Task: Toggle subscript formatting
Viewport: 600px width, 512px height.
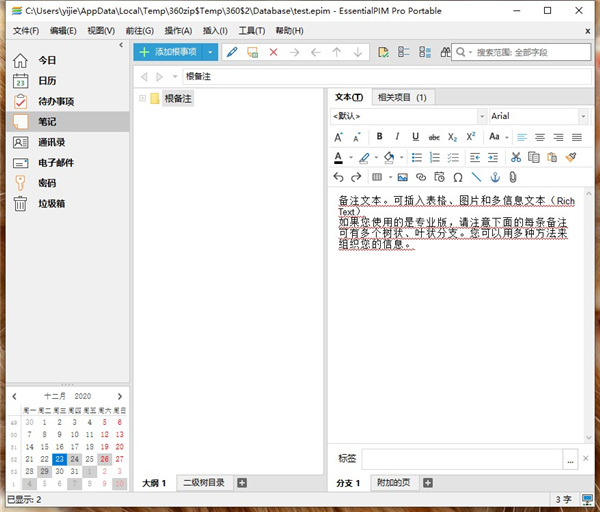Action: coord(452,137)
